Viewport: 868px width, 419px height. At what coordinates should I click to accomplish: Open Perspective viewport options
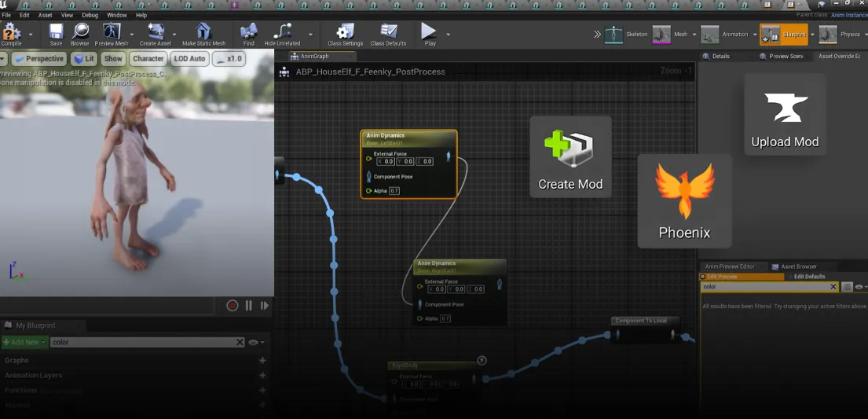click(38, 59)
